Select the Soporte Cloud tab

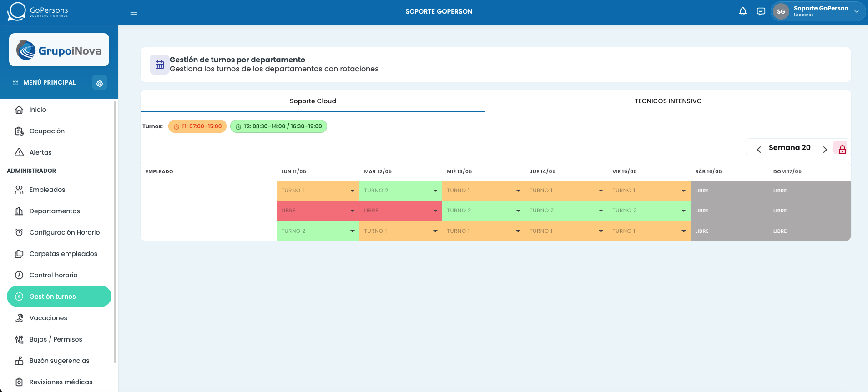[313, 101]
